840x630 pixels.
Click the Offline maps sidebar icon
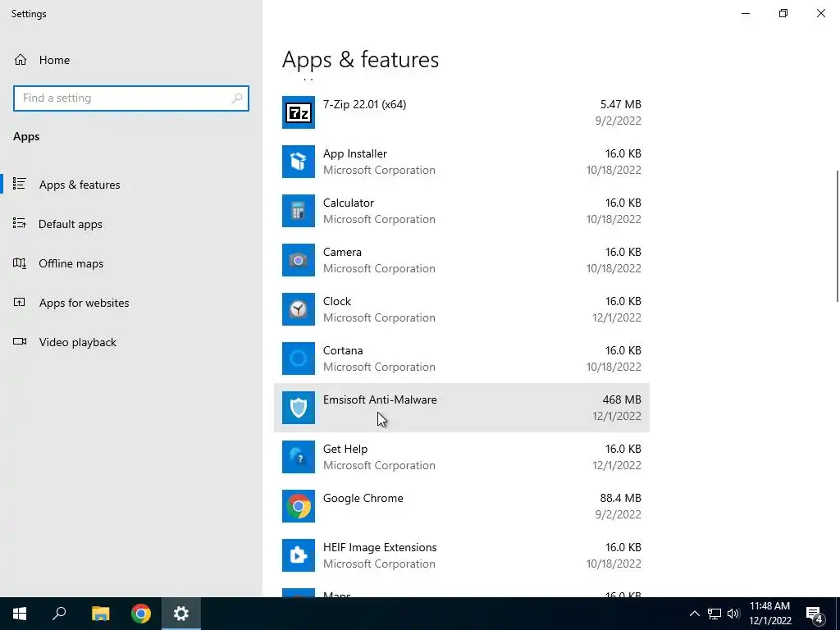coord(20,263)
